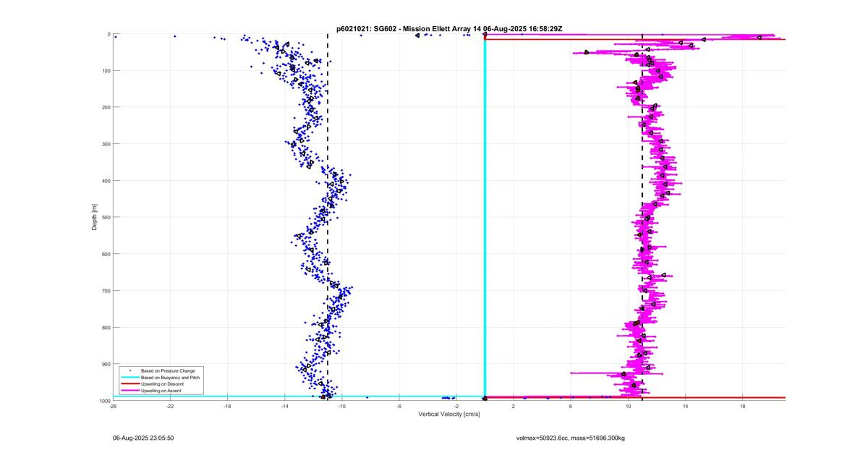Click depth tick label '1000'

click(105, 400)
